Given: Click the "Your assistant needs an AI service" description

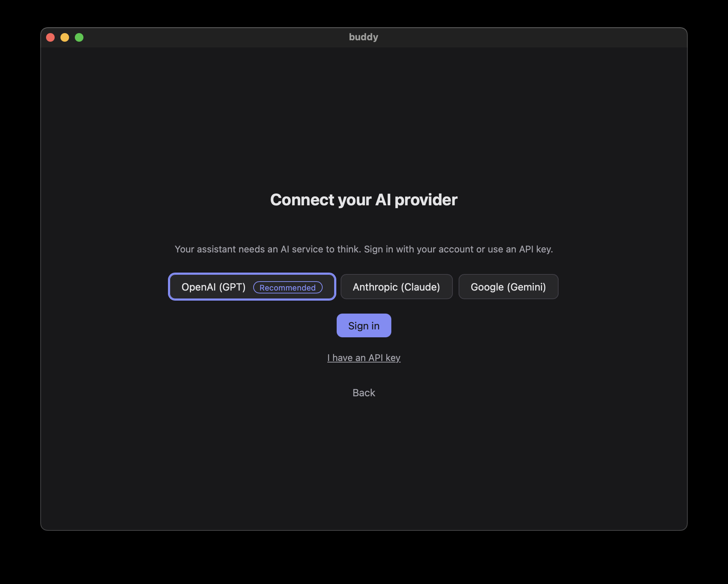Looking at the screenshot, I should [x=364, y=249].
